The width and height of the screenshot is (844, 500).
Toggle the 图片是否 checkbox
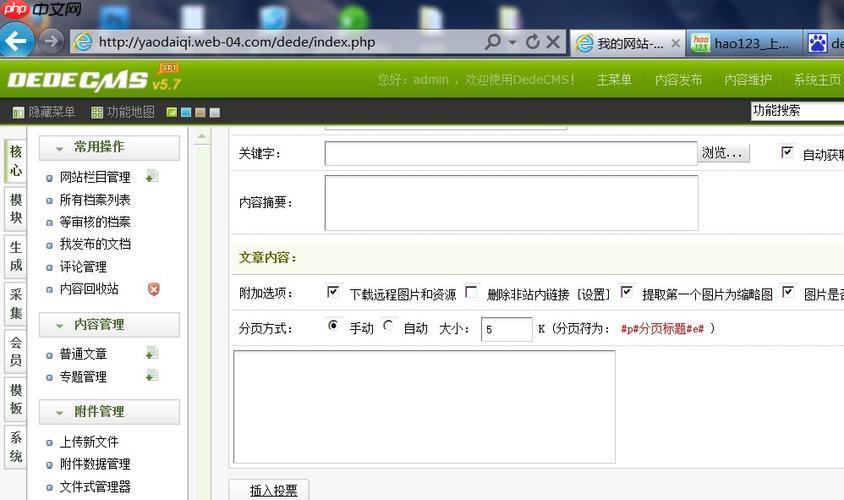(788, 292)
